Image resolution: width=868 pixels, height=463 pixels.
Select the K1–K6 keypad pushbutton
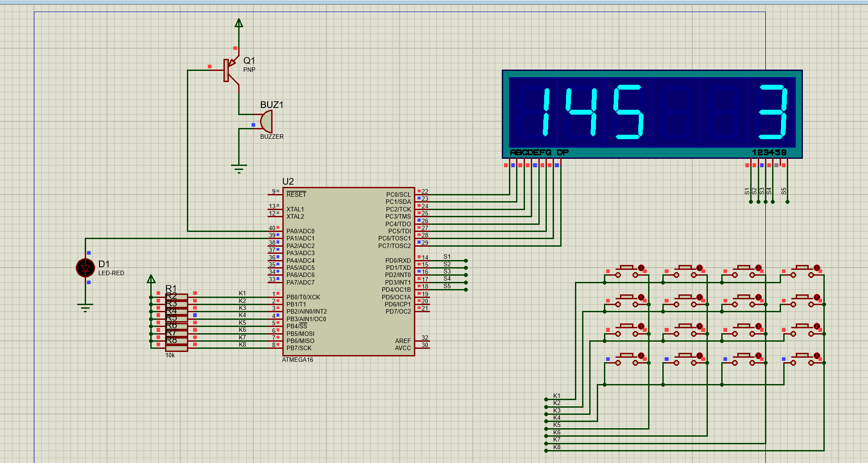686,272
